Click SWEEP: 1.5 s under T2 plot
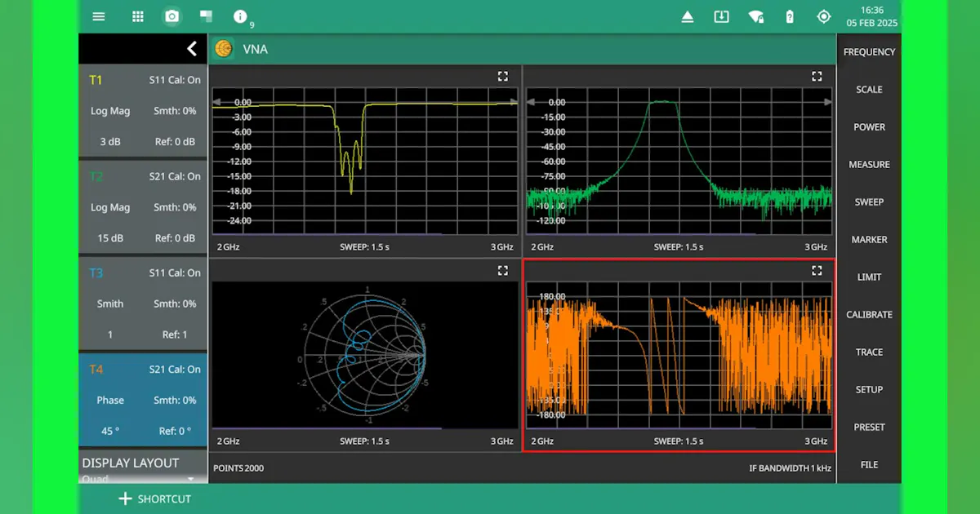 (x=679, y=246)
